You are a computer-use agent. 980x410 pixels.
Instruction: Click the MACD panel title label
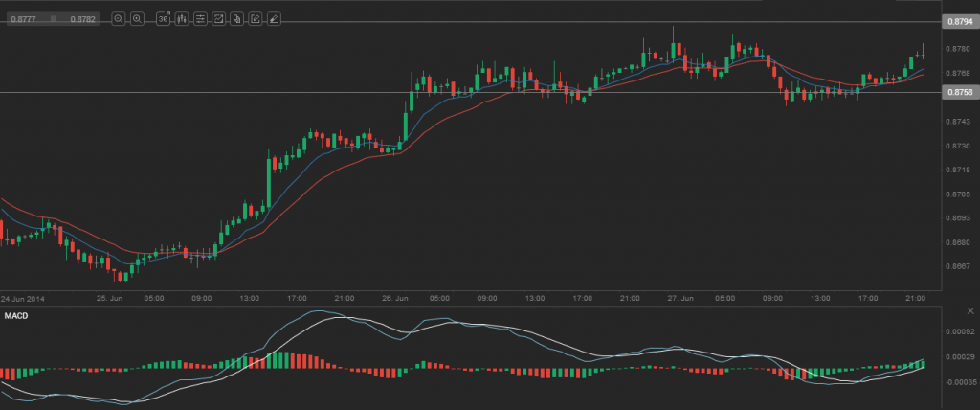(x=16, y=315)
